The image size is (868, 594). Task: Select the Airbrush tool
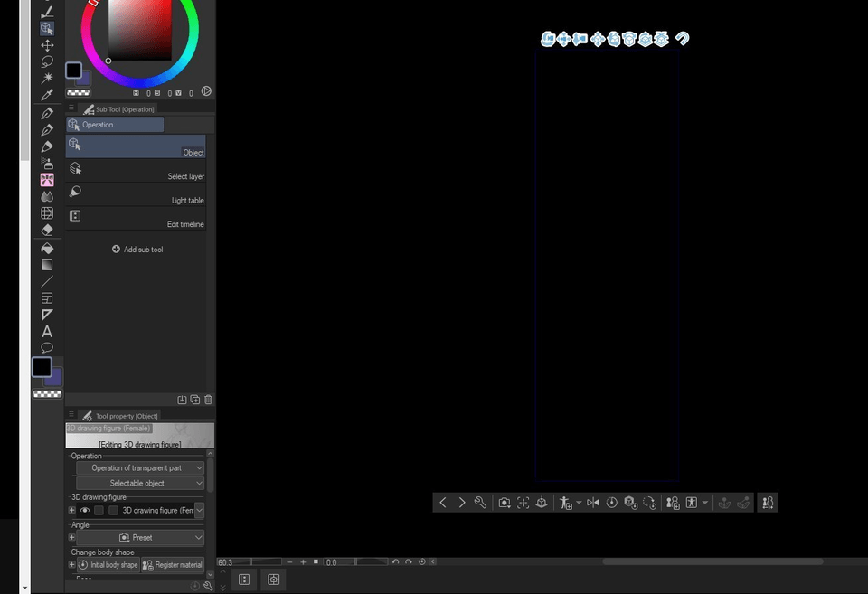coord(47,164)
